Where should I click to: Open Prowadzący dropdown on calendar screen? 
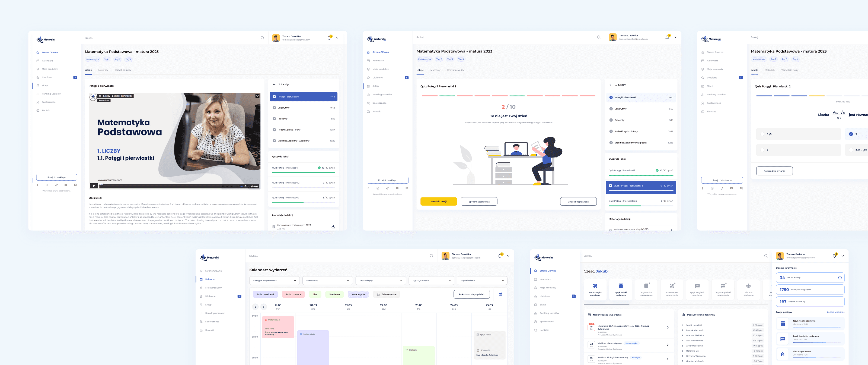point(381,280)
